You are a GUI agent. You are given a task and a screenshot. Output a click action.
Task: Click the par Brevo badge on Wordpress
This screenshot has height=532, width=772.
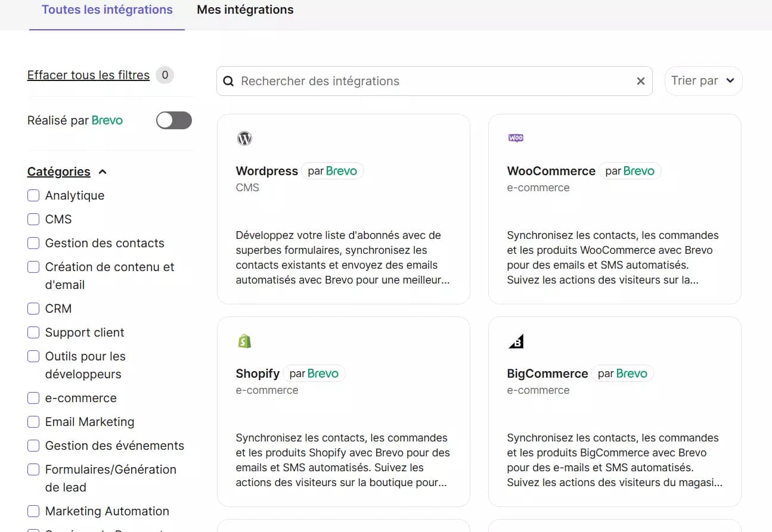333,171
